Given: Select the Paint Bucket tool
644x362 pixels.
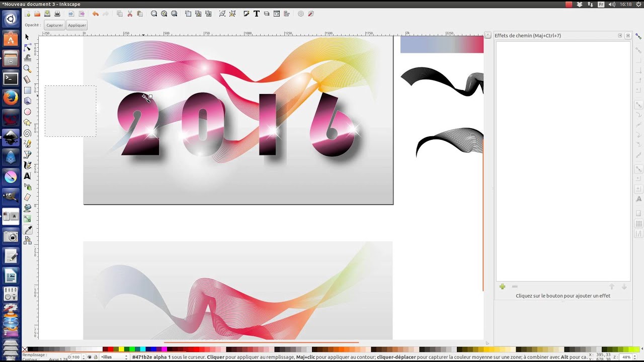Looking at the screenshot, I should (27, 208).
